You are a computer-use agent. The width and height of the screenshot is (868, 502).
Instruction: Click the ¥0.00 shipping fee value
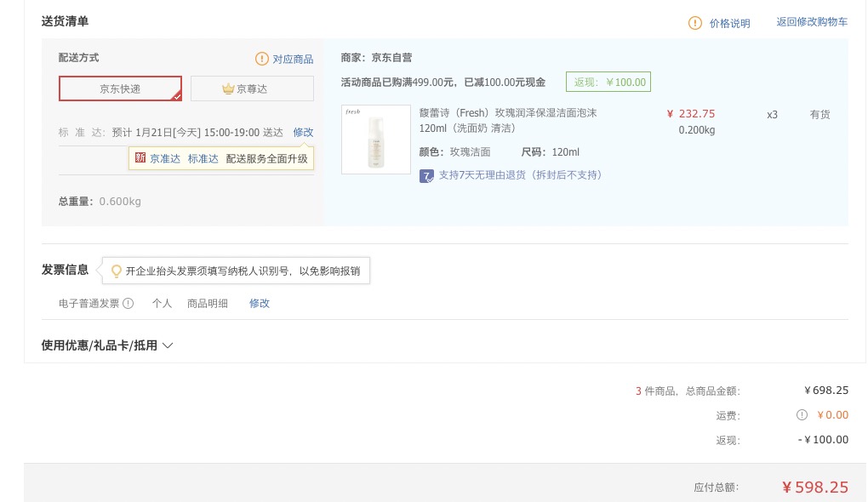[832, 415]
